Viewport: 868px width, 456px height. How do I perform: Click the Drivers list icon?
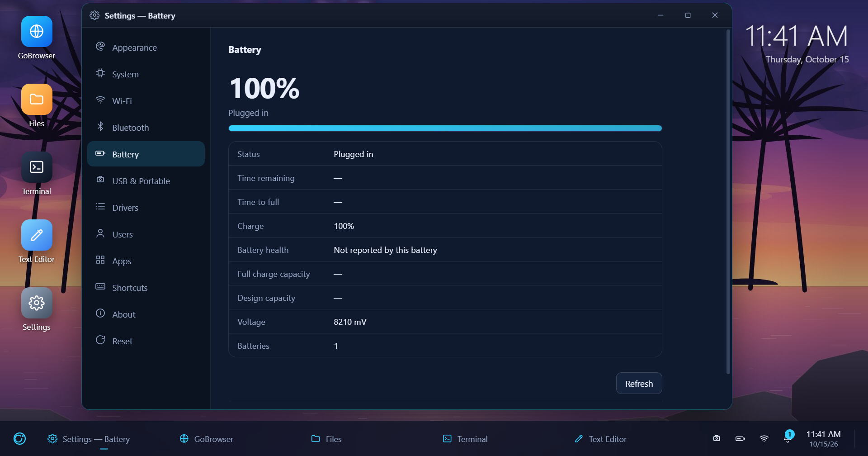tap(100, 207)
